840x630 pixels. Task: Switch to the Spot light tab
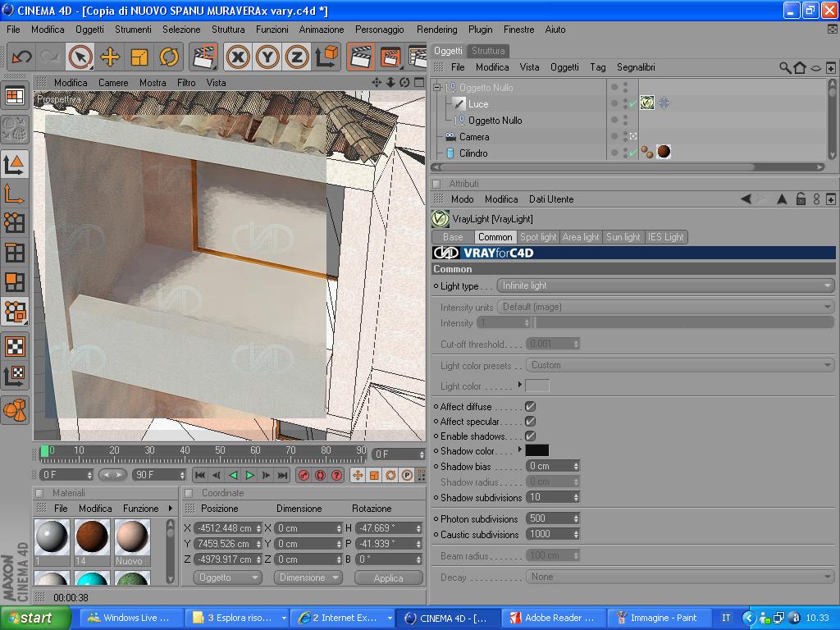[x=537, y=237]
